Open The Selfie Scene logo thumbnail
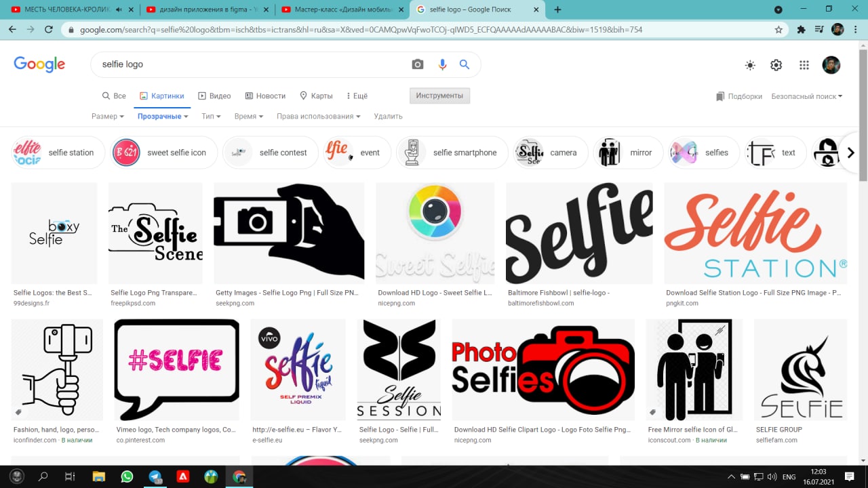 tap(155, 233)
